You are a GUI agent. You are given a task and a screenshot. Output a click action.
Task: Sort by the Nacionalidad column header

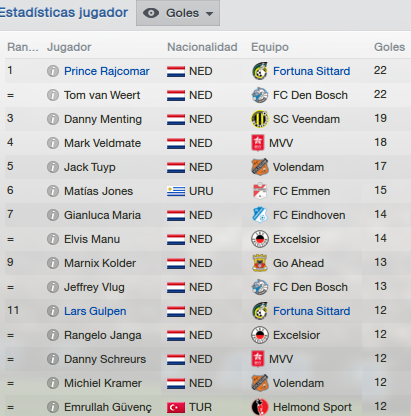(x=202, y=47)
